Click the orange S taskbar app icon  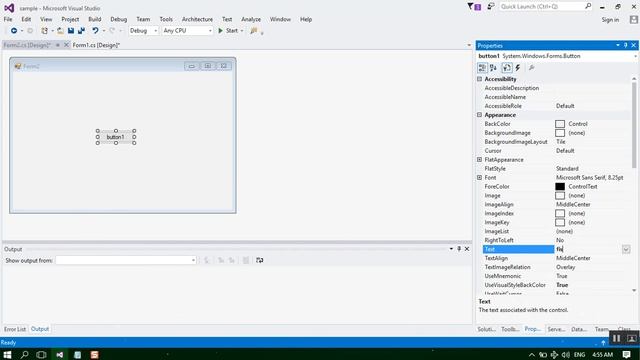[94, 354]
